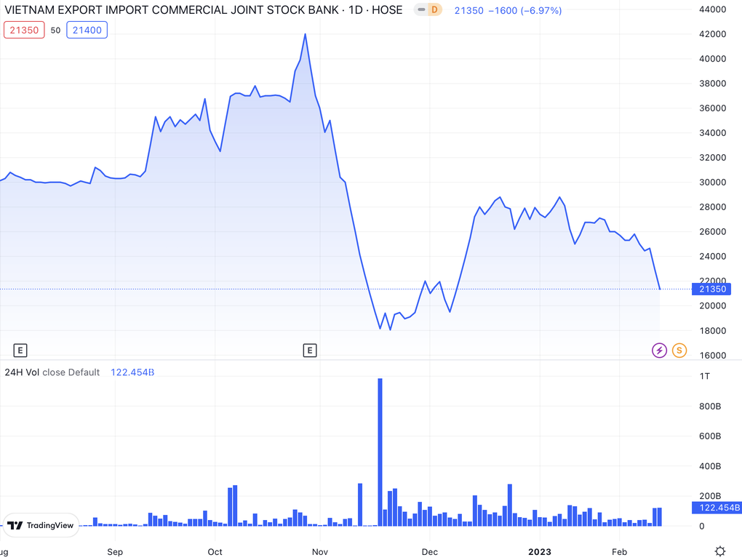The height and width of the screenshot is (560, 742).
Task: Click the price peak near 42000
Action: click(305, 34)
